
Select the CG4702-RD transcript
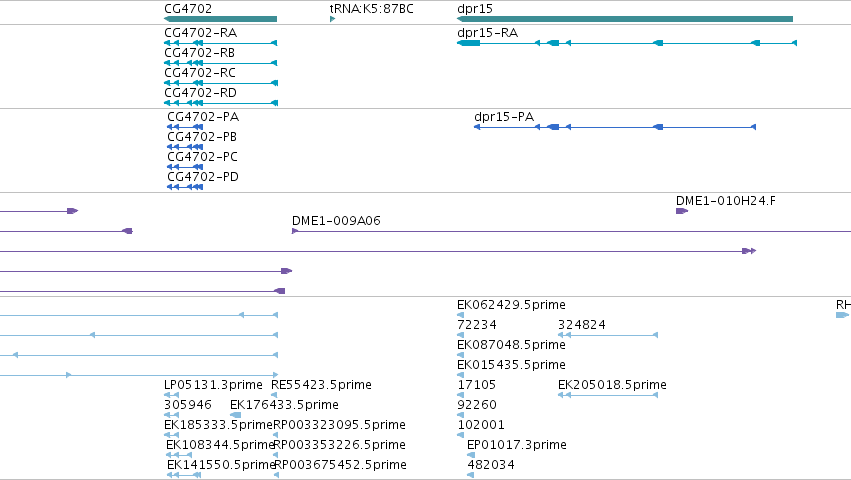pyautogui.click(x=221, y=103)
